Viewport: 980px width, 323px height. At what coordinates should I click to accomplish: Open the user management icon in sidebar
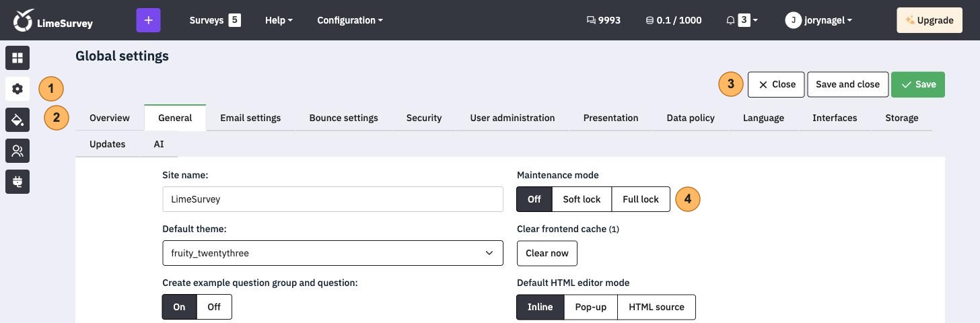coord(17,151)
